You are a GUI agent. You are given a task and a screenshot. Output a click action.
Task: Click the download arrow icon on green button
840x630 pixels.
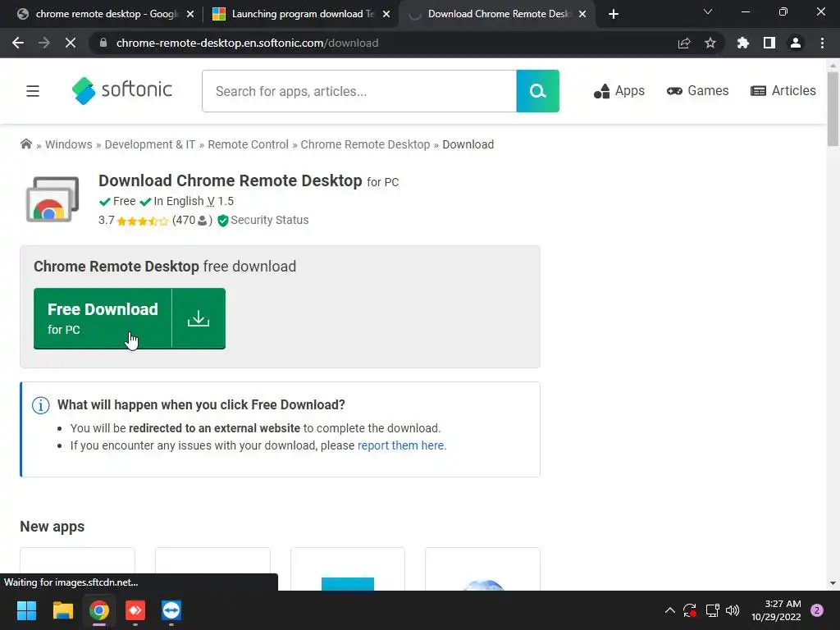pos(199,319)
